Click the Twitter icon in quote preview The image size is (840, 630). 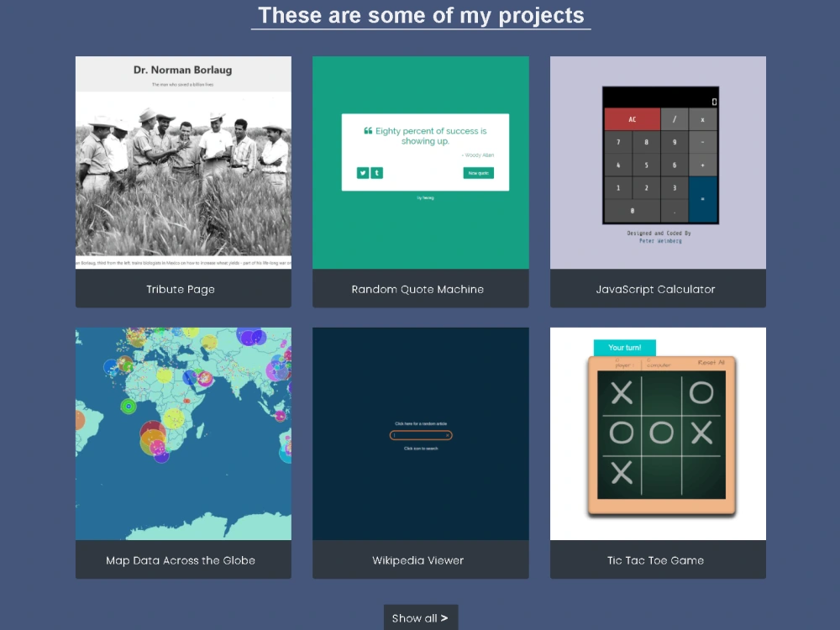tap(363, 173)
